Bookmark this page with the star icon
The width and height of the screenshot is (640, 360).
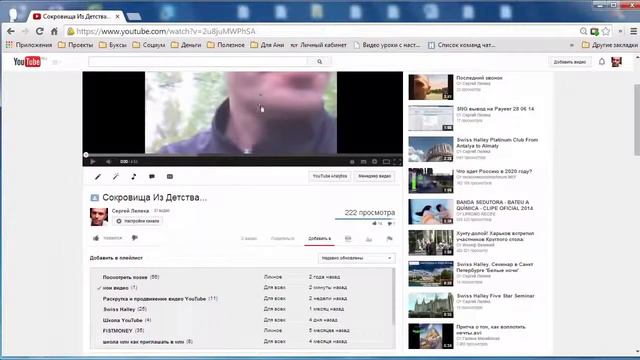606,31
